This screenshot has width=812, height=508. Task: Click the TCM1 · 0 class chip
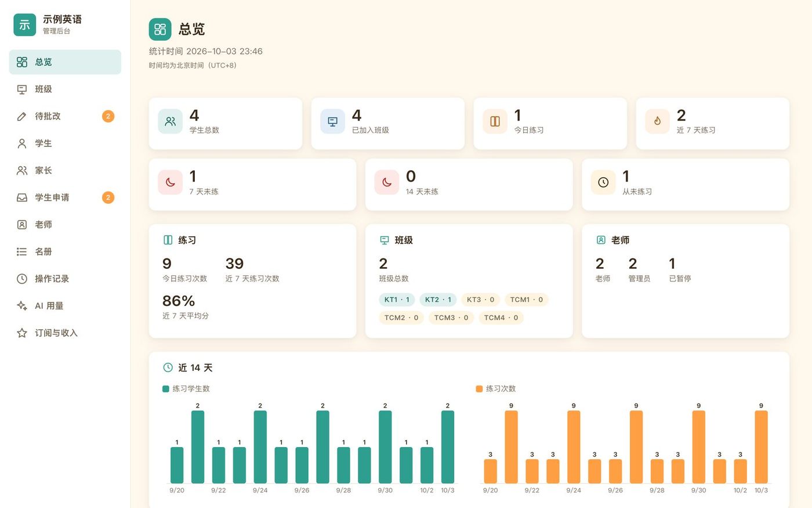[526, 300]
